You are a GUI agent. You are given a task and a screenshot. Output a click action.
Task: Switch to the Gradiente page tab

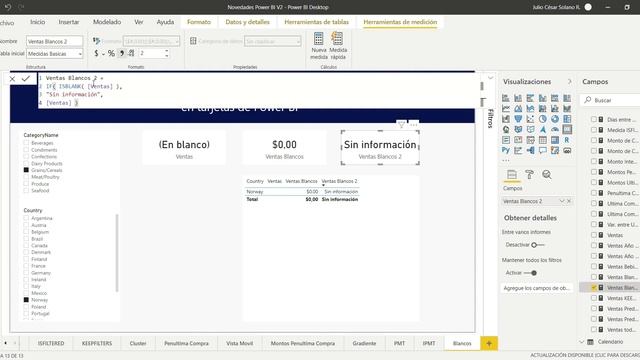click(364, 343)
